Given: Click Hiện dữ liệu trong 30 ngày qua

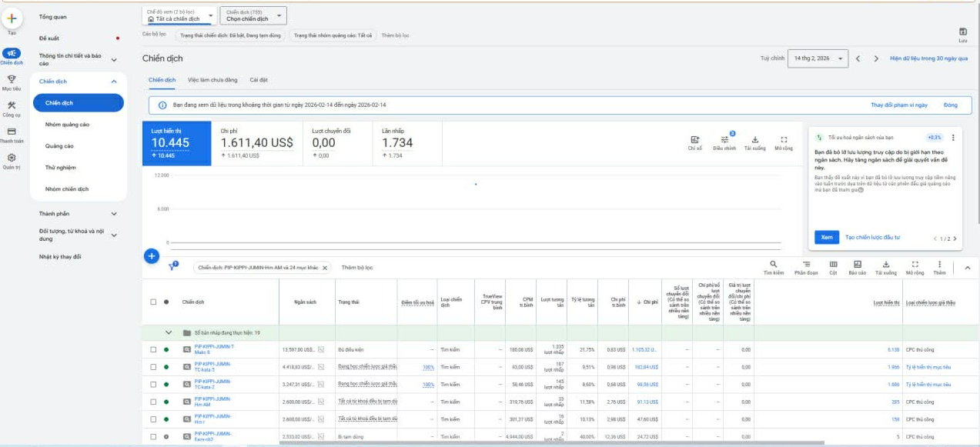Looking at the screenshot, I should (929, 58).
